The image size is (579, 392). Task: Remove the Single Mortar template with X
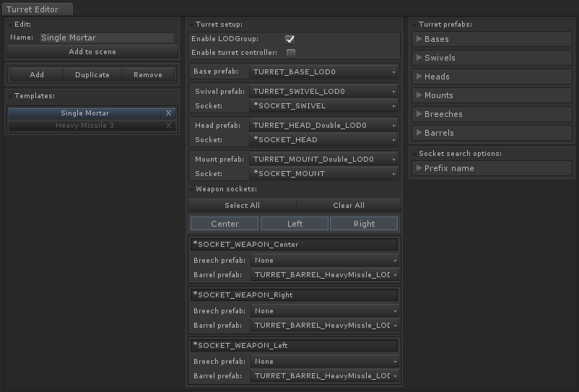coord(168,113)
